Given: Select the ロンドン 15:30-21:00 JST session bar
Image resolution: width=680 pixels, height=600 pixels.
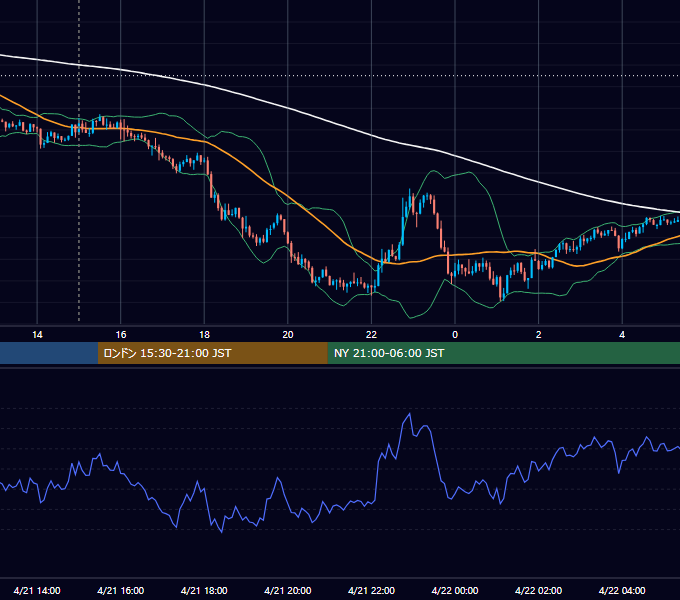Looking at the screenshot, I should coord(212,353).
